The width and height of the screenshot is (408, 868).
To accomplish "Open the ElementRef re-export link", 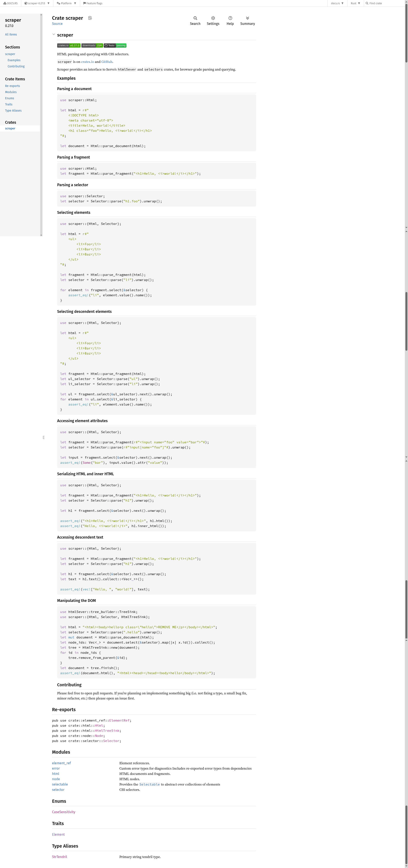I will coord(119,720).
